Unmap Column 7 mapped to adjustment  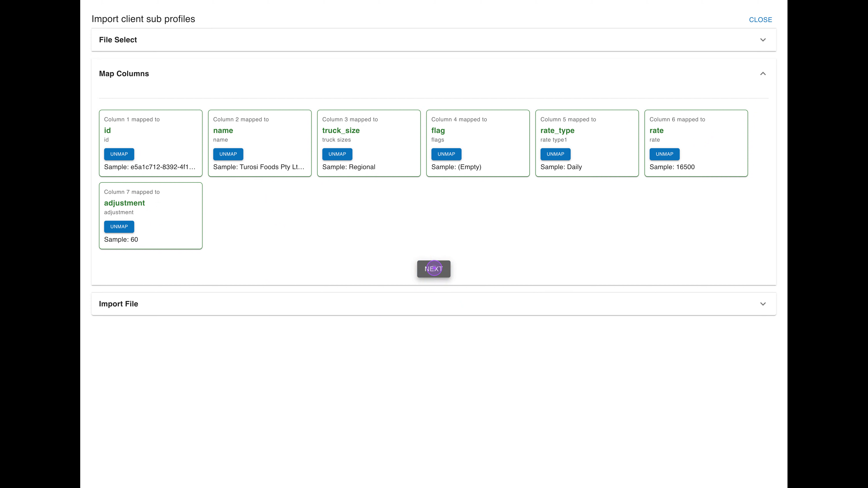(119, 227)
